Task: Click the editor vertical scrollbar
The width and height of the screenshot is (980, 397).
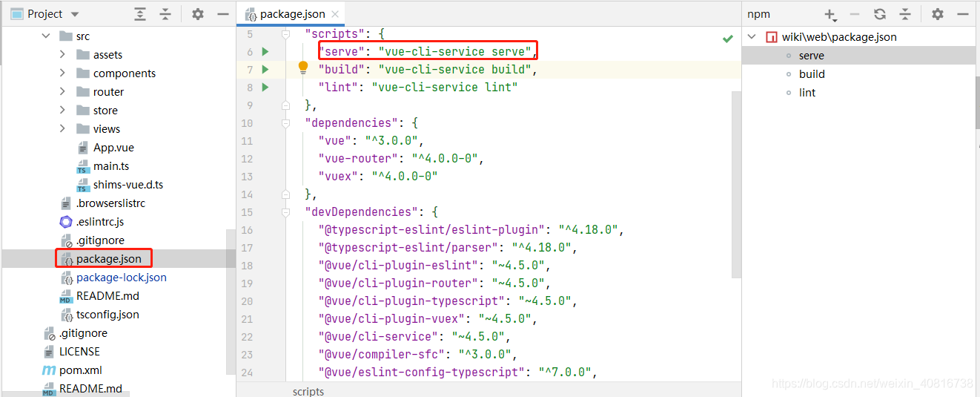Action: (x=737, y=186)
